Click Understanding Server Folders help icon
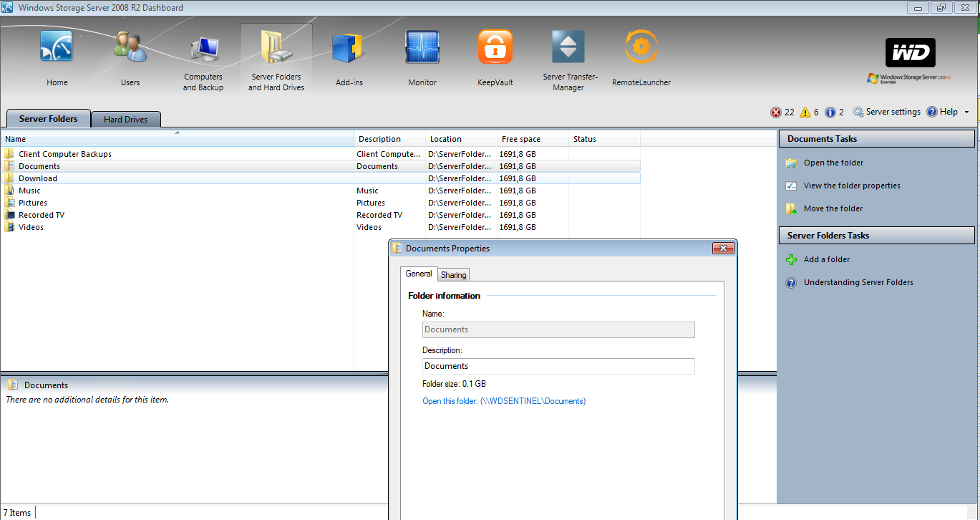 click(x=791, y=283)
